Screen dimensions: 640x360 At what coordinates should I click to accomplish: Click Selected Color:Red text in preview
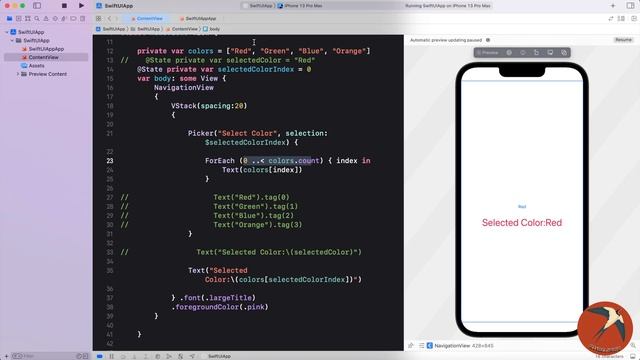(522, 222)
